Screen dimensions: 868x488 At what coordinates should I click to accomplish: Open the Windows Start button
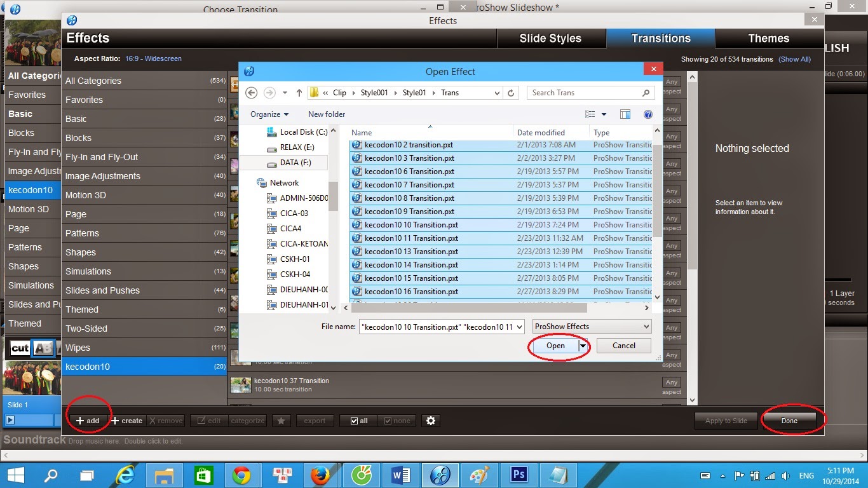15,475
